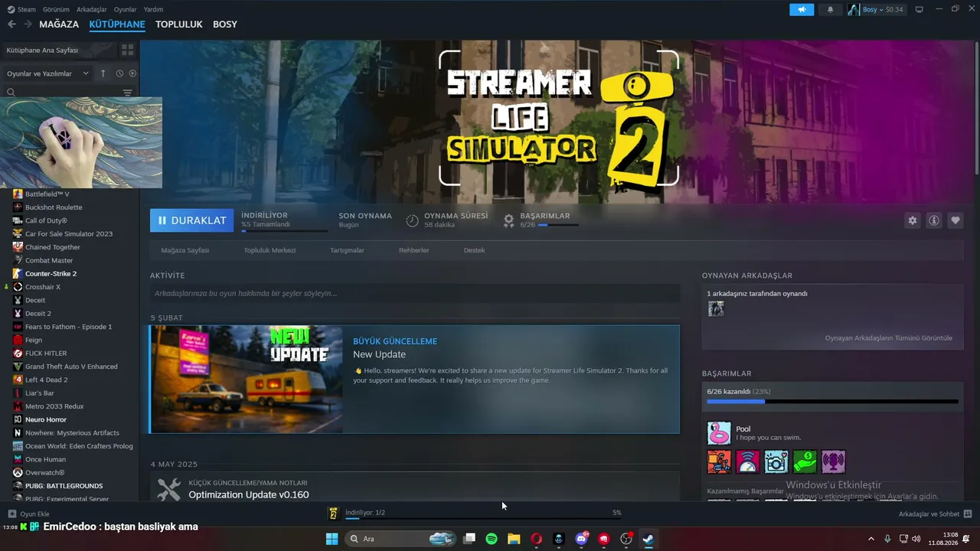
Task: Open the Steam announcements megaphone button
Action: (x=802, y=9)
